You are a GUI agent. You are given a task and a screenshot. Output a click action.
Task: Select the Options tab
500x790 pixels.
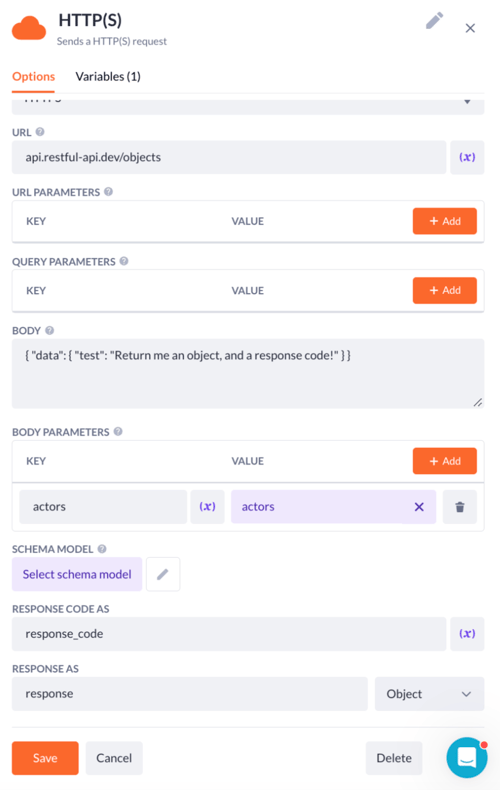pyautogui.click(x=33, y=77)
